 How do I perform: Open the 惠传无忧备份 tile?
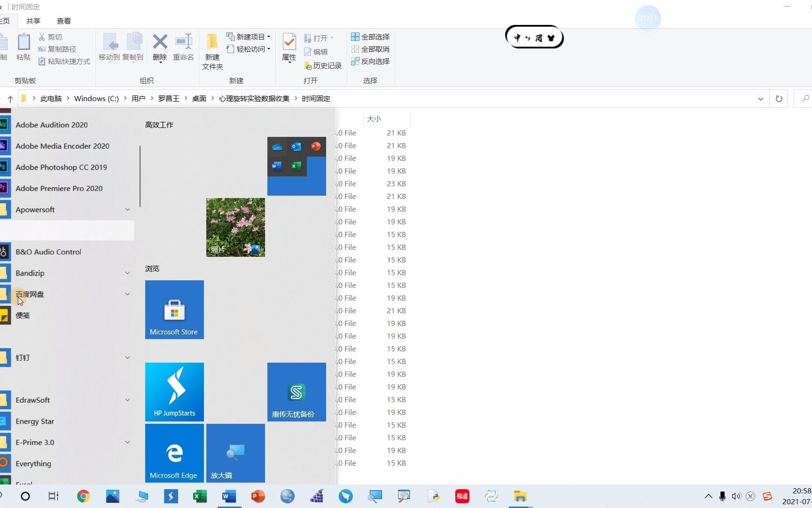click(297, 392)
